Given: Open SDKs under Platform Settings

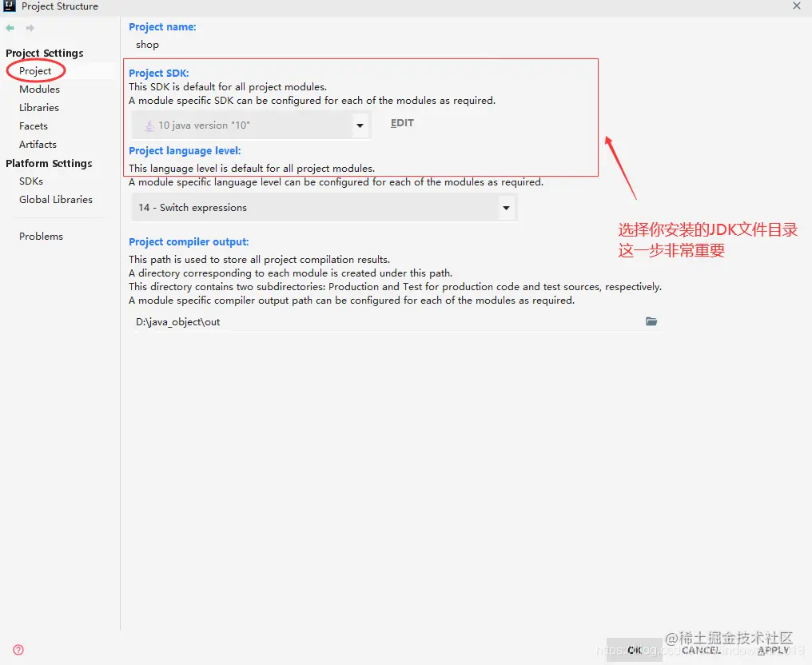Looking at the screenshot, I should point(31,181).
